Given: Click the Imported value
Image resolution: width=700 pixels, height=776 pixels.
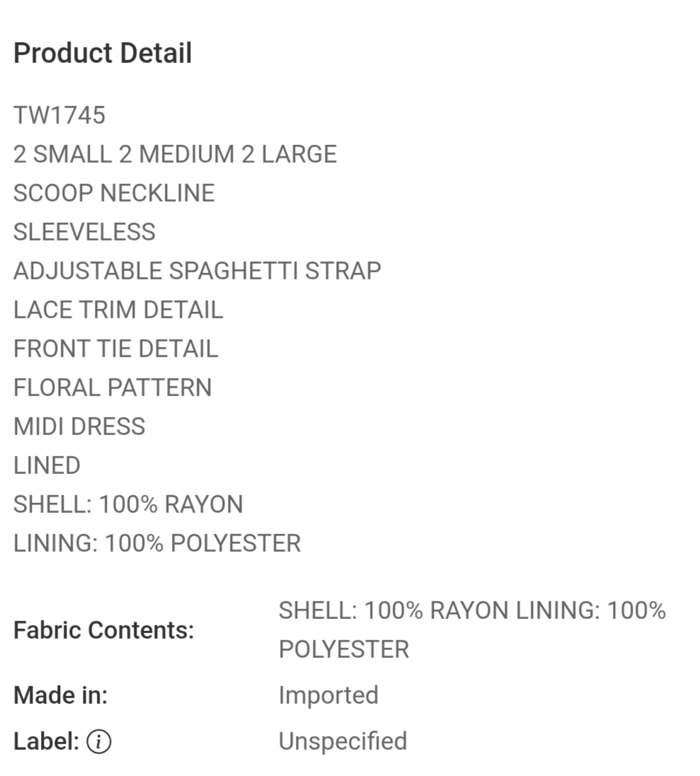Looking at the screenshot, I should pos(328,695).
